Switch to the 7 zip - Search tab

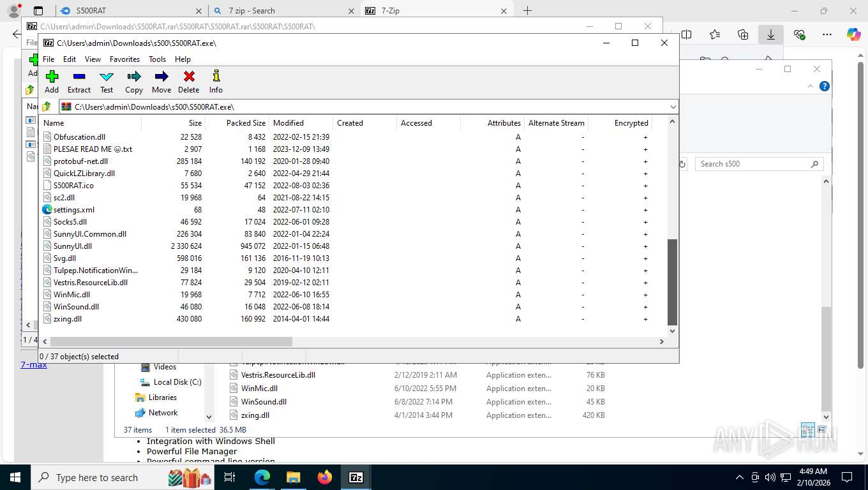tap(283, 11)
